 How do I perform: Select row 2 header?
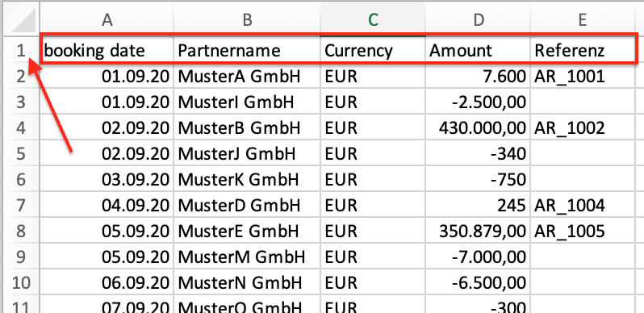(21, 77)
